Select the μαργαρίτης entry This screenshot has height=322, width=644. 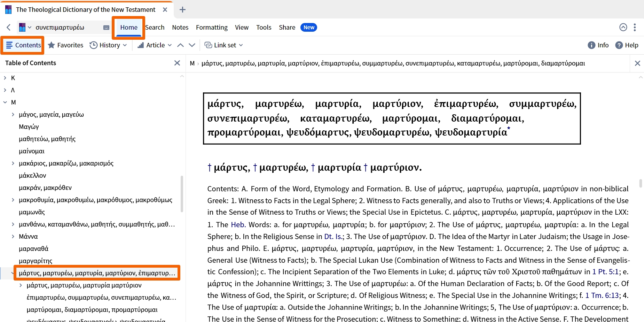click(x=36, y=261)
